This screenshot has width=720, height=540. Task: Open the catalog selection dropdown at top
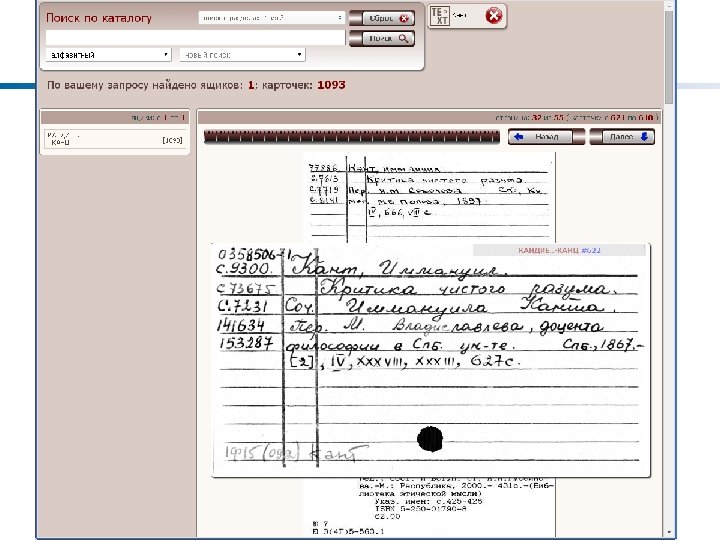coord(272,17)
